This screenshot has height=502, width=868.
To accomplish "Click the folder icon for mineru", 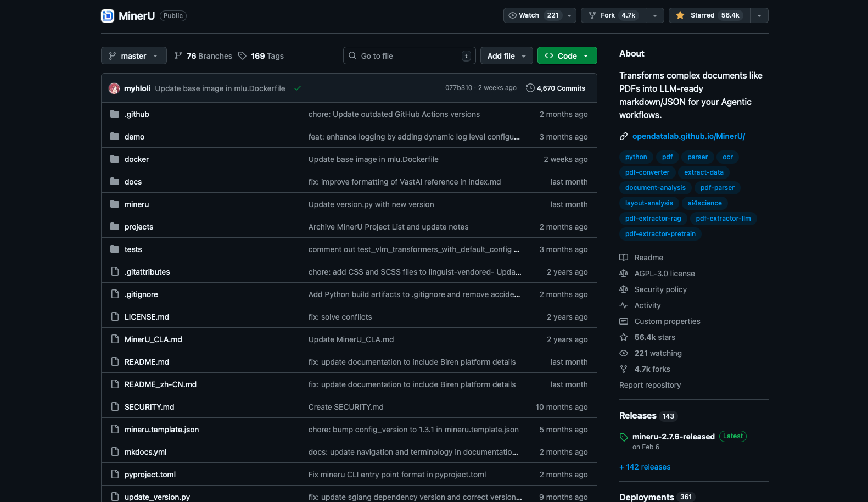I will click(115, 204).
